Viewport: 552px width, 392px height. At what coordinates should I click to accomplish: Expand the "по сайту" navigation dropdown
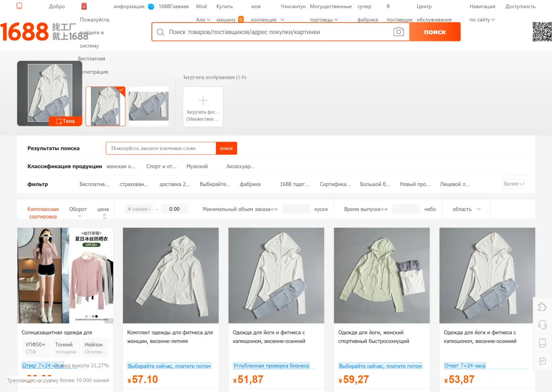(x=482, y=19)
